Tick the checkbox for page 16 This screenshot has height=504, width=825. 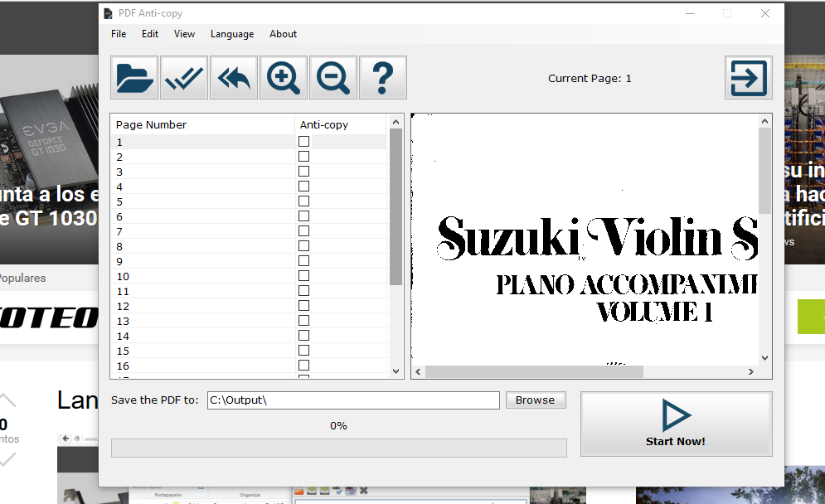[x=303, y=365]
